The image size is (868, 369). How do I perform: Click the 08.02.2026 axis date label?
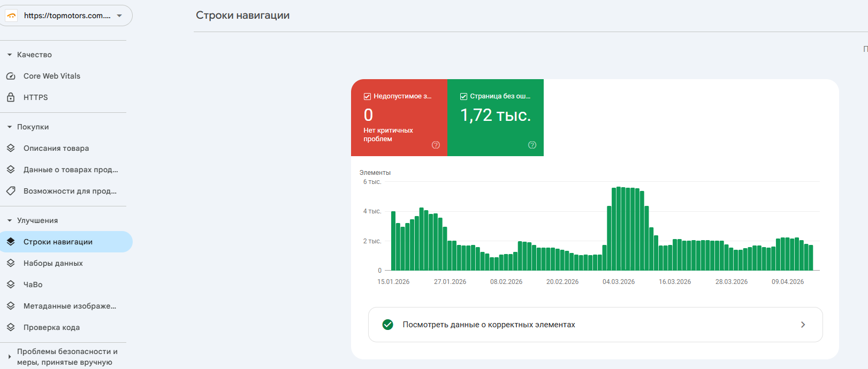click(506, 282)
